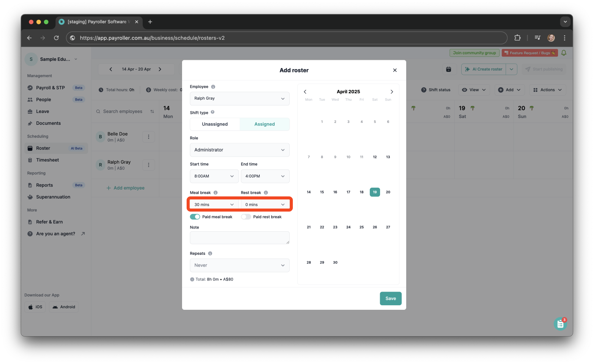Click the notification bell icon
This screenshot has width=594, height=364.
pos(564,53)
